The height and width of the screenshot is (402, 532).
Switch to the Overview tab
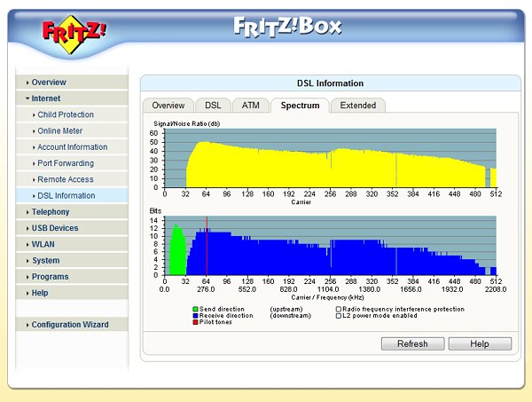168,106
